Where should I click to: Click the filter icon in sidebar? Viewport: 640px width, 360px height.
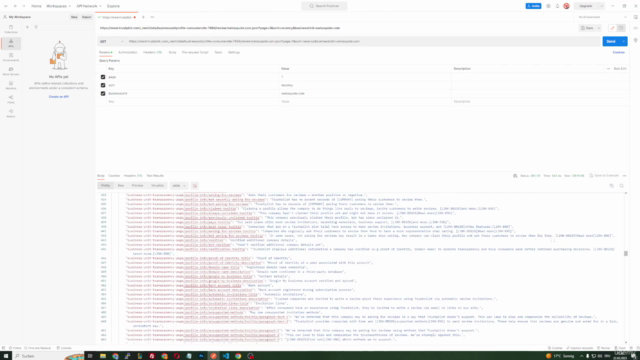pos(36,27)
